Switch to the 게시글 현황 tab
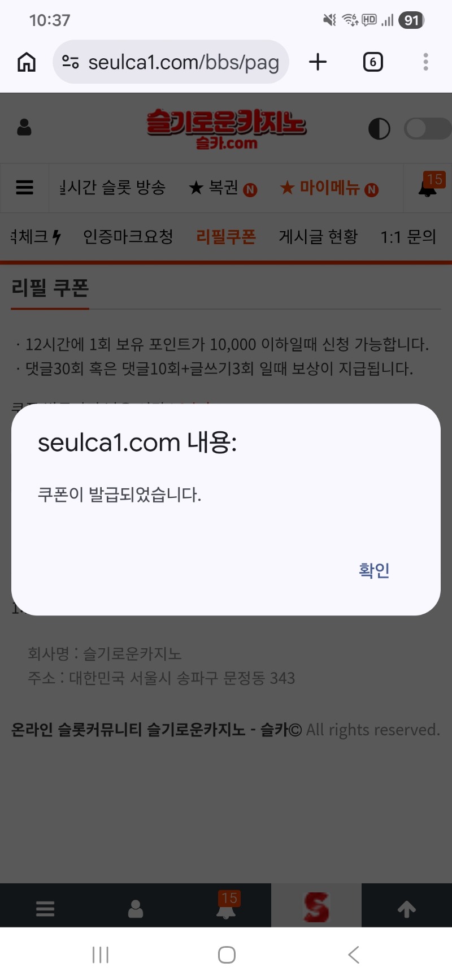Screen dimensions: 452x980 click(318, 236)
